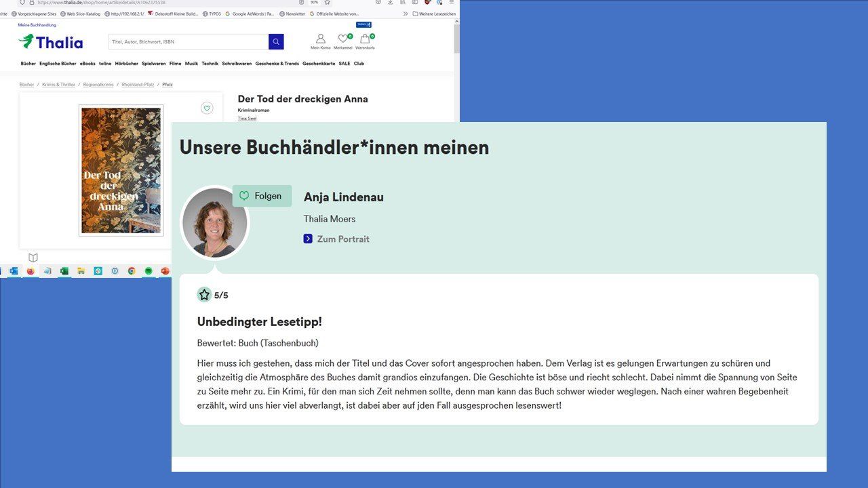
Task: Click author link Tina Seel
Action: [247, 119]
